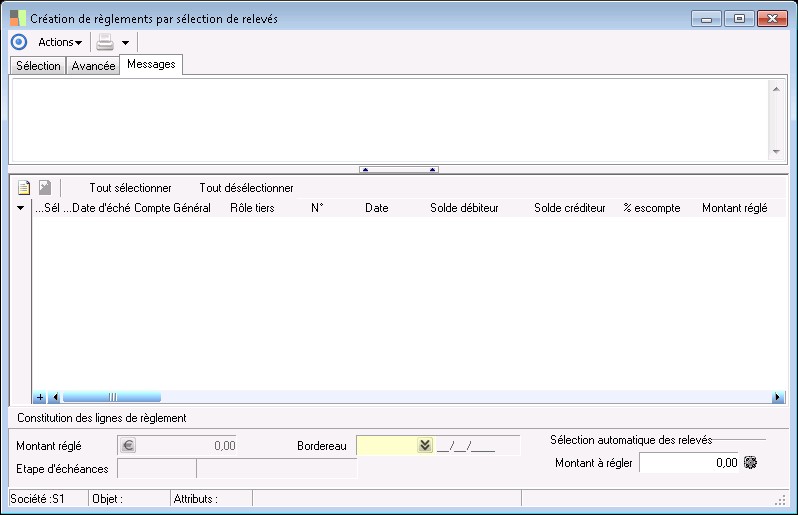Click the second Etape d'échéances field

pyautogui.click(x=277, y=469)
